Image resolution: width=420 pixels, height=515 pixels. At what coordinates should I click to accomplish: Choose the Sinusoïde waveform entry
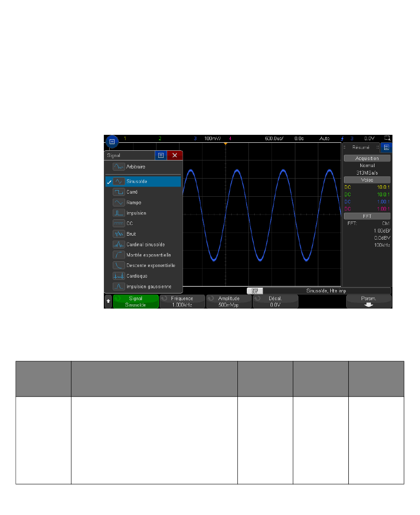coord(143,181)
